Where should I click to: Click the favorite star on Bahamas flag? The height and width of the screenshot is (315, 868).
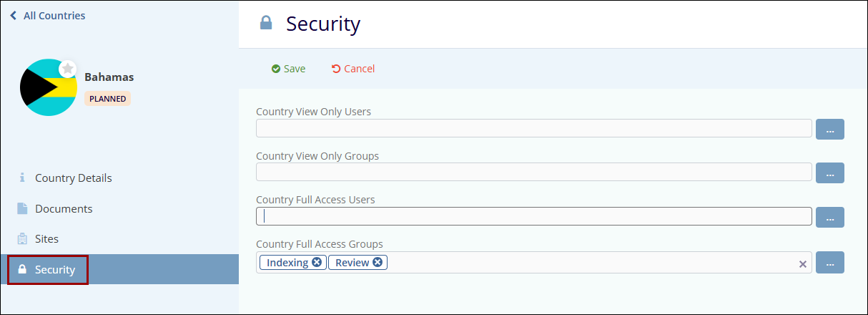(68, 69)
